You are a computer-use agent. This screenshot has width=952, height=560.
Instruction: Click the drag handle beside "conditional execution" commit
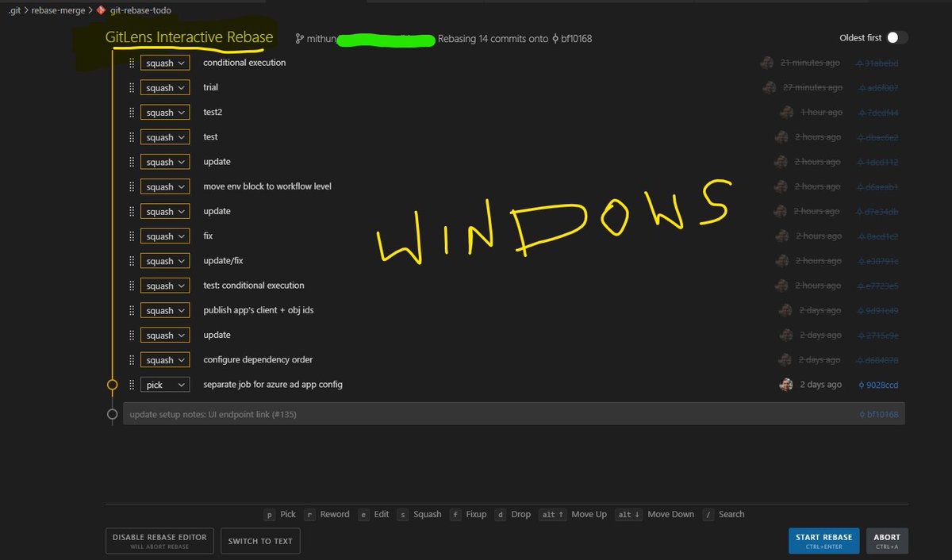click(130, 62)
